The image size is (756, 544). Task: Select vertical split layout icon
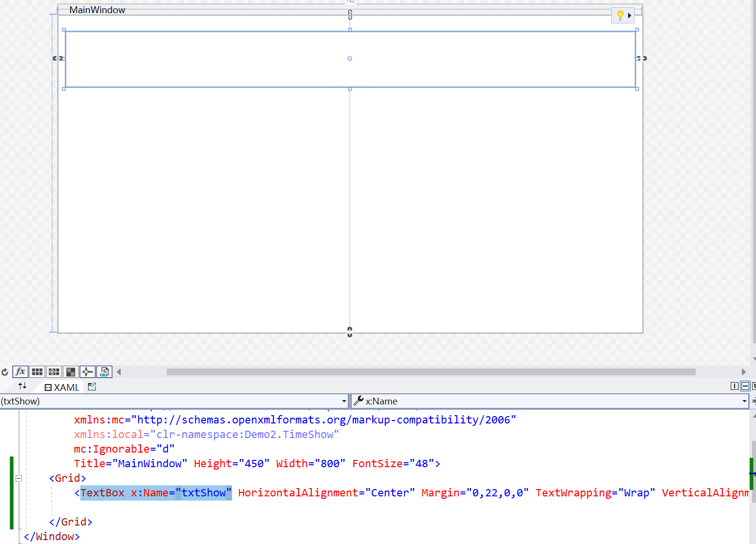pos(735,386)
